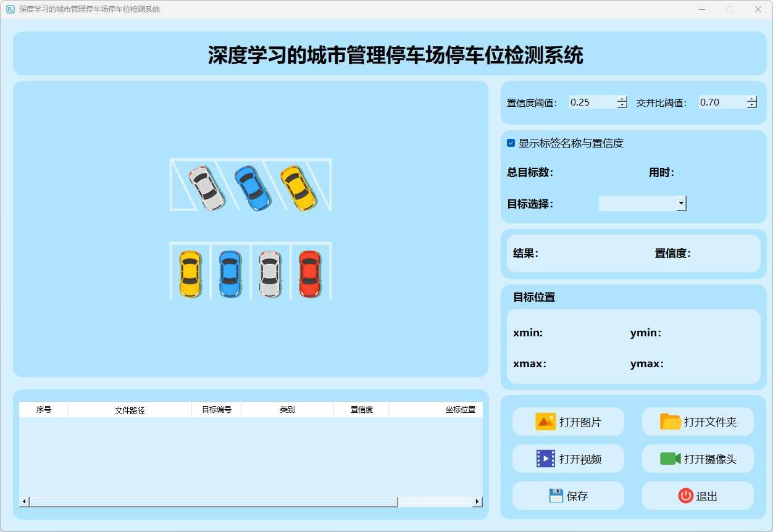Image resolution: width=773 pixels, height=532 pixels.
Task: Decrease 交并比阈值 with down arrow
Action: coord(751,106)
